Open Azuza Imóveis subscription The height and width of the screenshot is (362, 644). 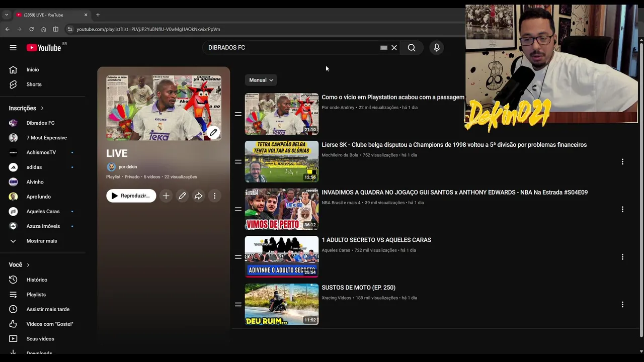tap(43, 226)
